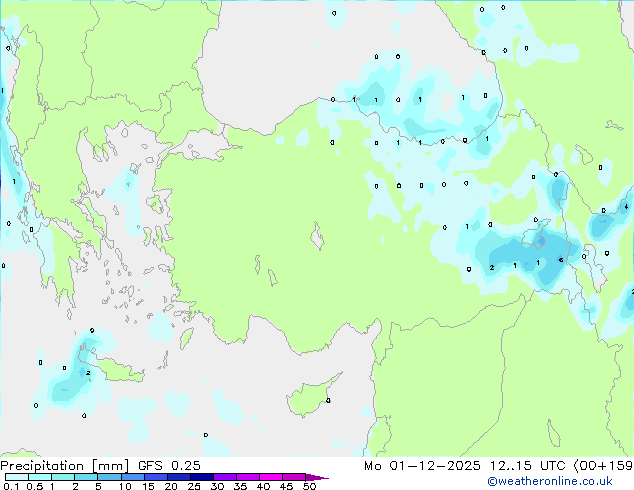
Task: Choose the 10–15 mm blue legend swatch
Action: click(132, 477)
